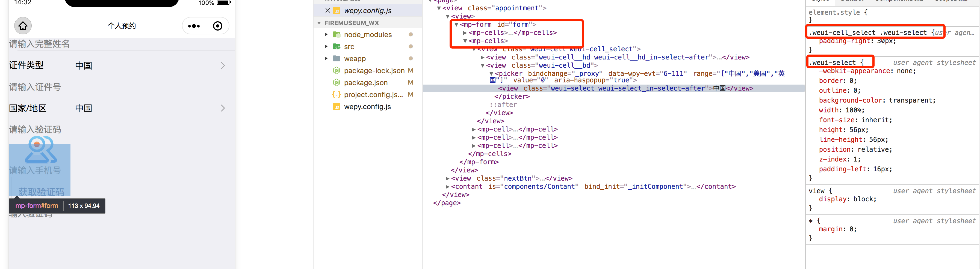980x269 pixels.
Task: Open project.config.js in the file tree
Action: [373, 95]
